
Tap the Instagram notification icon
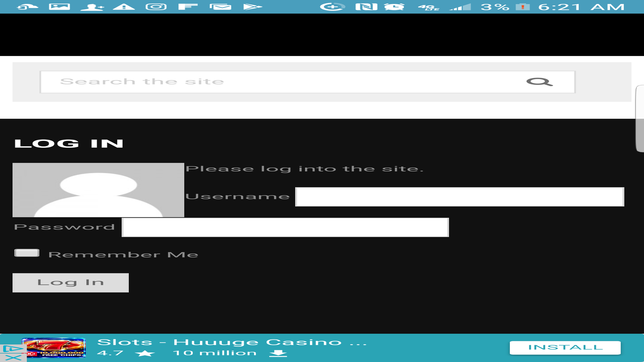click(x=156, y=7)
